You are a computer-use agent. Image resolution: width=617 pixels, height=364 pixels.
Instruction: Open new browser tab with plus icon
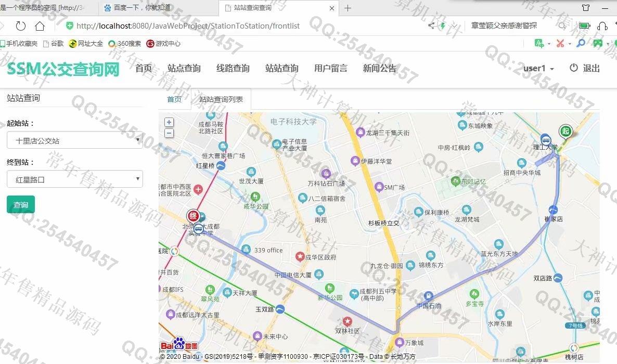(x=348, y=8)
